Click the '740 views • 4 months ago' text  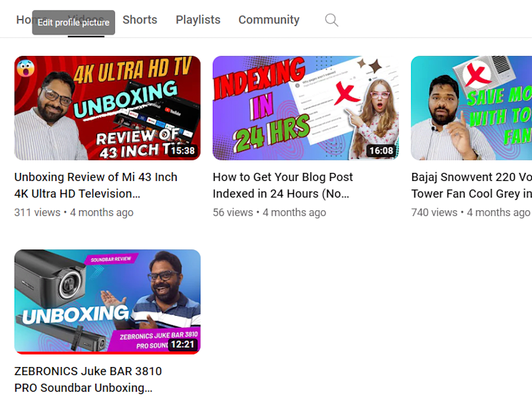471,212
